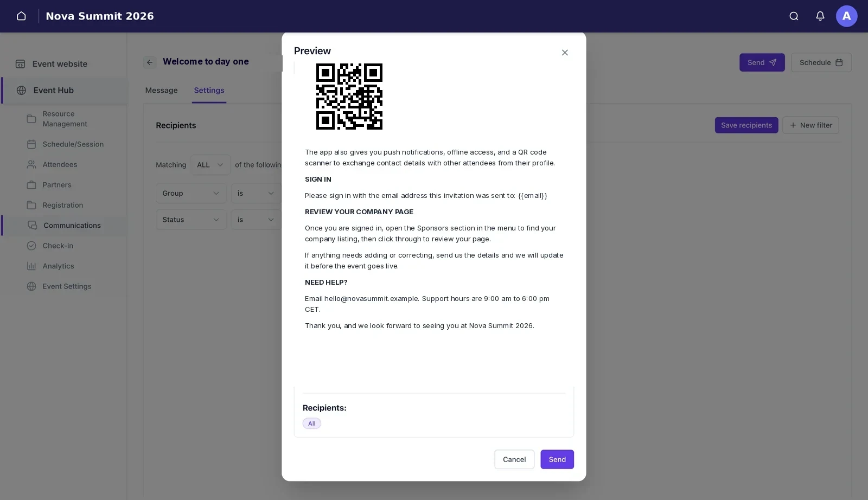Click Communications chat icon
This screenshot has height=500, width=868.
click(x=33, y=226)
